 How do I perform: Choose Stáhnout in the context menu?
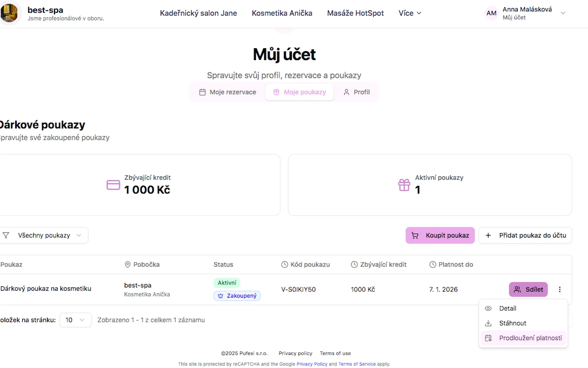(512, 323)
